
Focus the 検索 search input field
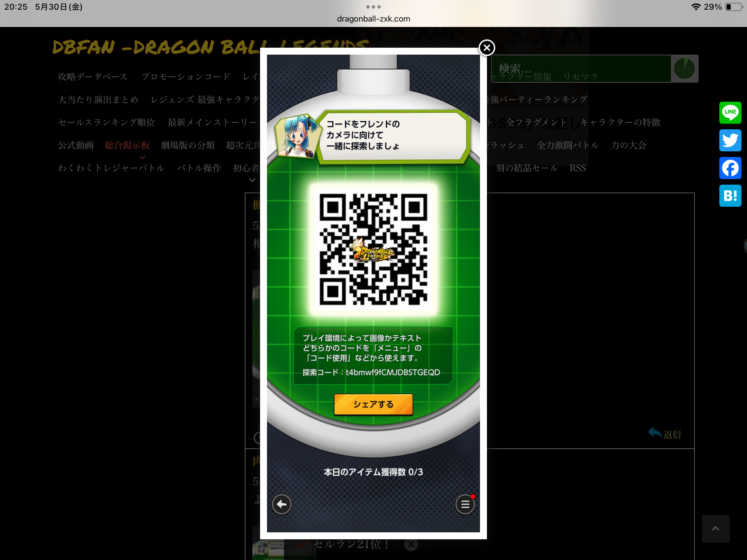581,68
